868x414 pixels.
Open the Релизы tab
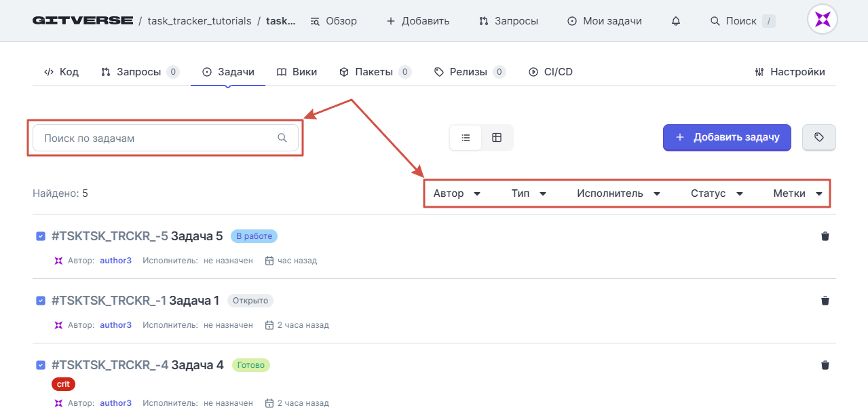pos(470,72)
